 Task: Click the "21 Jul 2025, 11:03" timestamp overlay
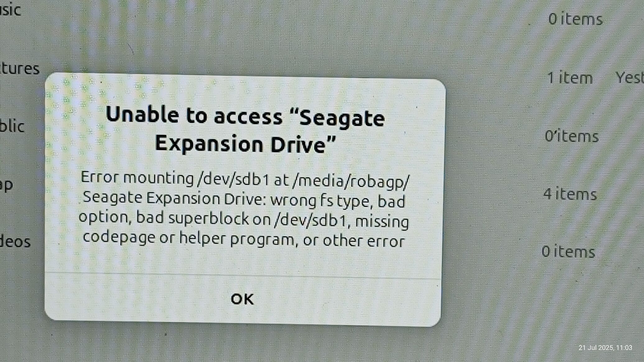tap(605, 348)
